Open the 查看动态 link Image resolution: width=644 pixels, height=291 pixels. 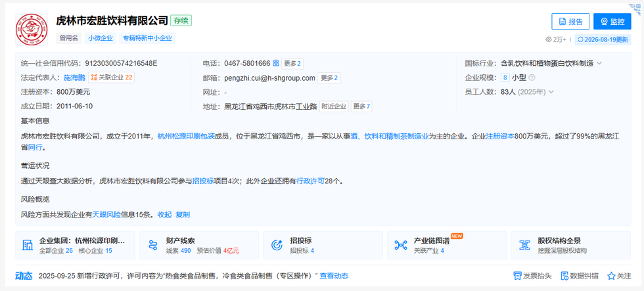click(334, 276)
